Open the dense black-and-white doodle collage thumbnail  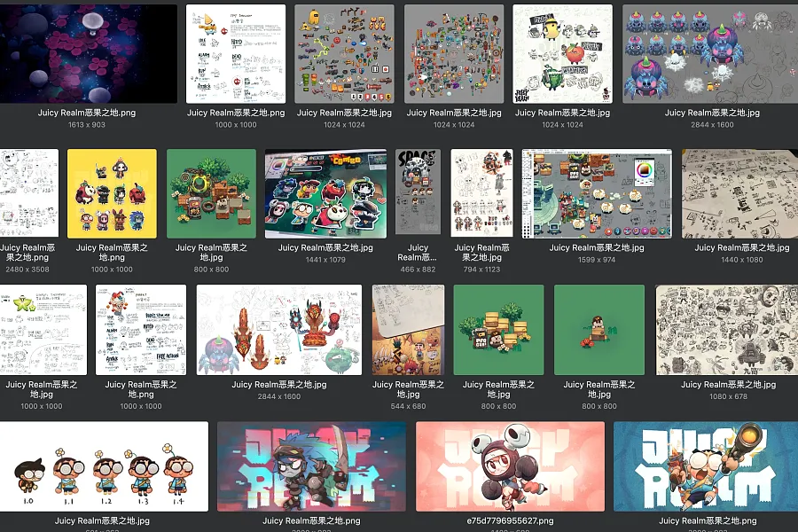coord(727,330)
